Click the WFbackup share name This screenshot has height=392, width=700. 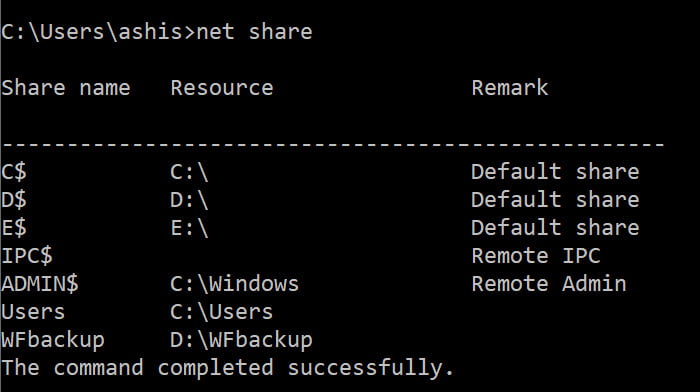pos(53,340)
